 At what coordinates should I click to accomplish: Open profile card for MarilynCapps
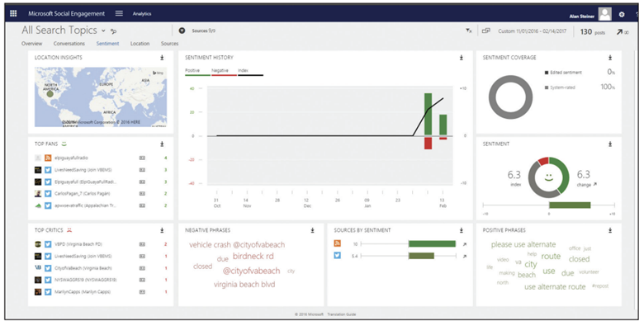[x=142, y=292]
